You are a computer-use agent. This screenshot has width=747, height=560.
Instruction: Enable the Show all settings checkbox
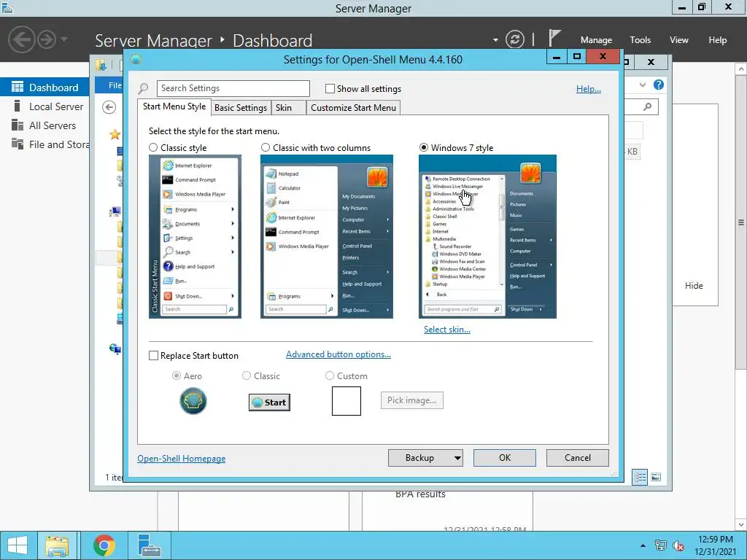(x=330, y=88)
